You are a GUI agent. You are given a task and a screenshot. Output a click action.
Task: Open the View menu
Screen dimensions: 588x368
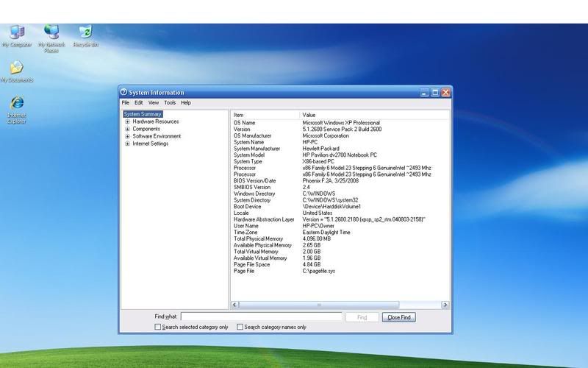point(153,103)
